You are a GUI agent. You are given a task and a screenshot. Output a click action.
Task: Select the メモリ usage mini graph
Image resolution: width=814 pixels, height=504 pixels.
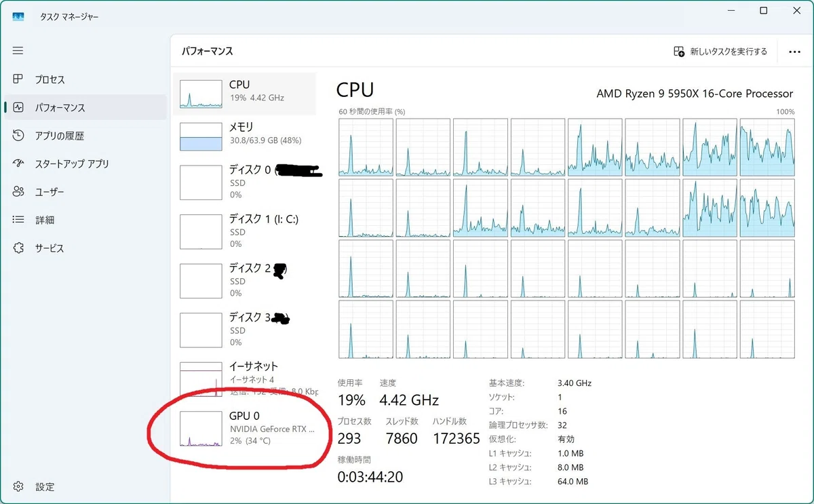point(201,136)
